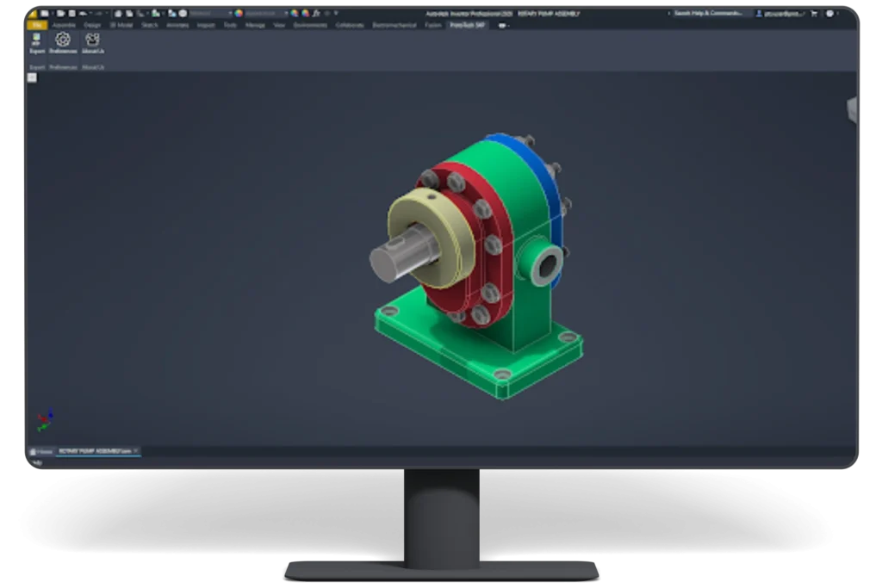
Task: Click the Appearance color swatch in Quick Access toolbar
Action: tap(239, 13)
